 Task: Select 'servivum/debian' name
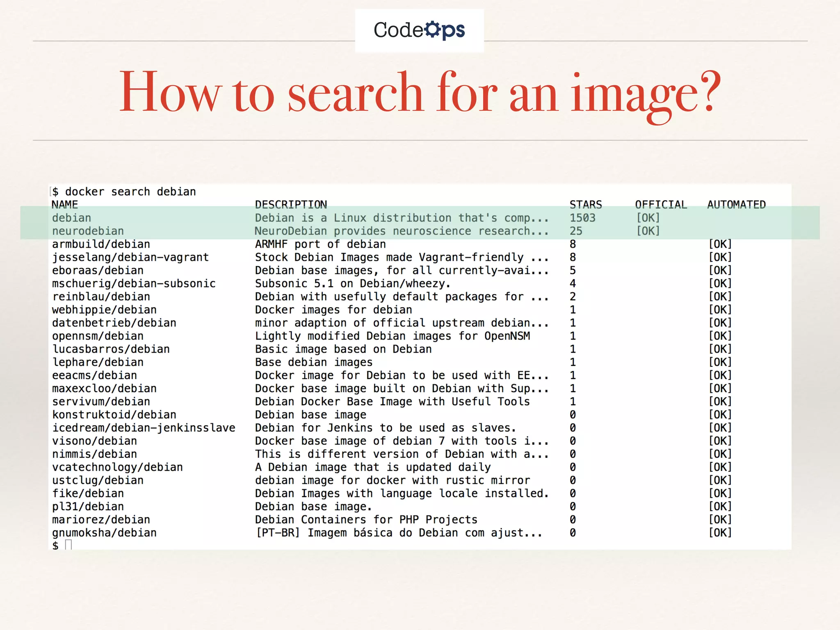tap(101, 402)
